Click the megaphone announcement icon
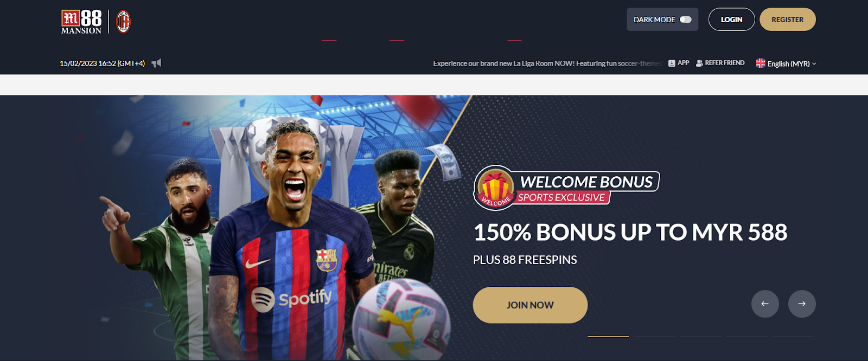 pyautogui.click(x=156, y=63)
